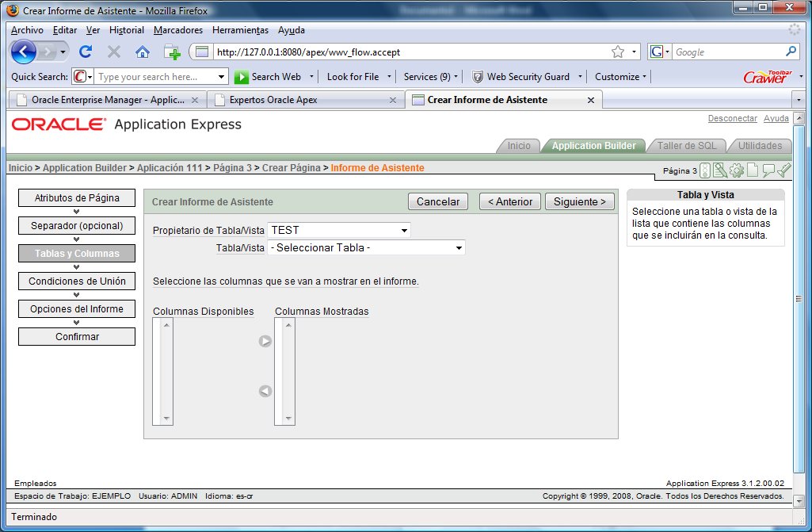This screenshot has width=812, height=532.
Task: Click the Google search engine G icon
Action: click(657, 52)
